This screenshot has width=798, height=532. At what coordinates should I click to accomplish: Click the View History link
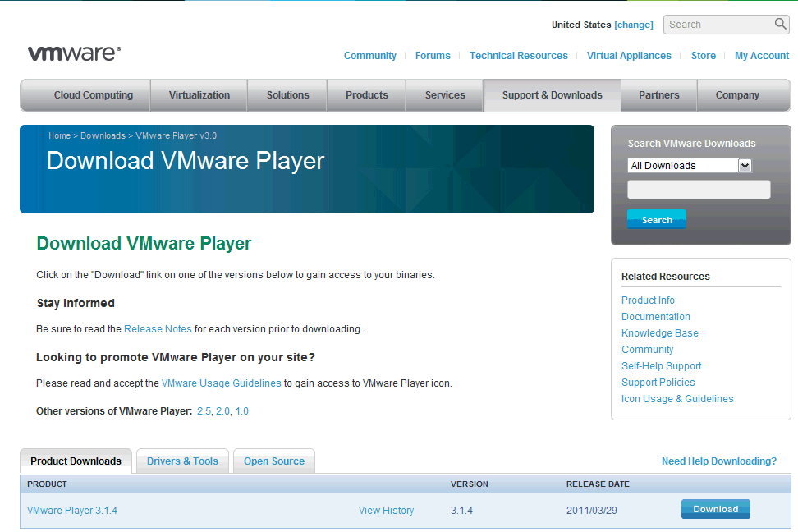tap(386, 511)
